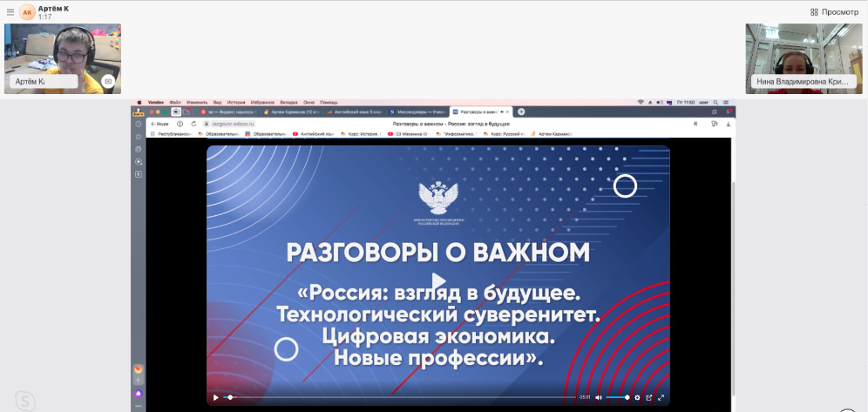The width and height of the screenshot is (868, 412).
Task: Open the sidebar square 5 icon
Action: click(x=139, y=174)
